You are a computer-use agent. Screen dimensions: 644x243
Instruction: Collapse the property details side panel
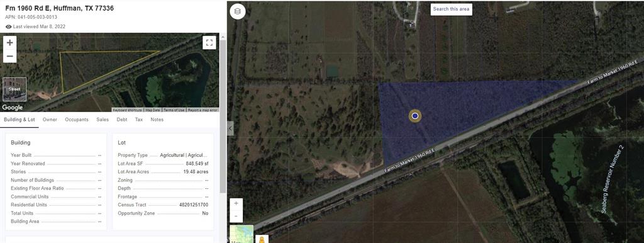tap(230, 128)
